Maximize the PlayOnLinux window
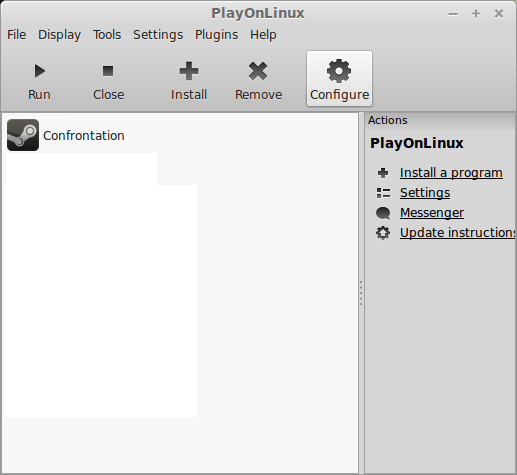517x475 pixels. 476,14
